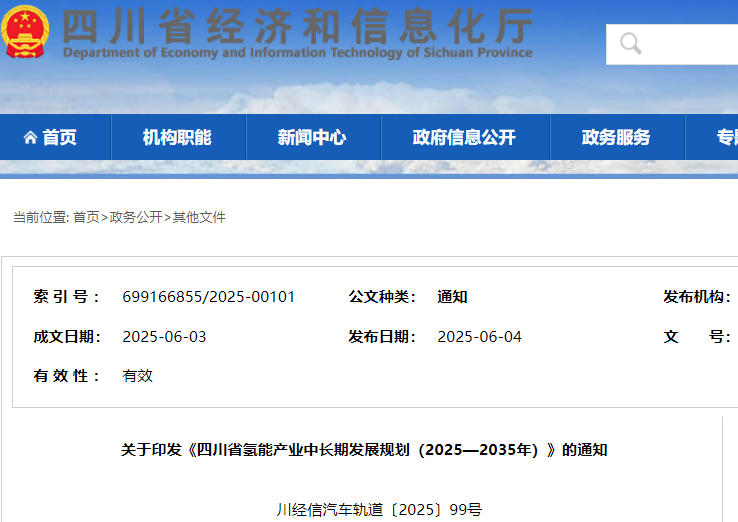
Task: Click the document number 川经信汽车轨道〔2025〕99号
Action: click(x=379, y=510)
